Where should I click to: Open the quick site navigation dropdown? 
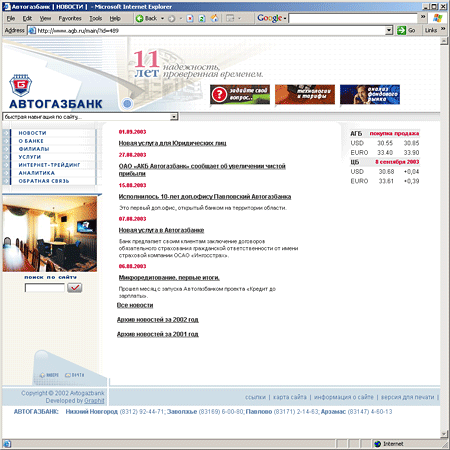click(174, 117)
